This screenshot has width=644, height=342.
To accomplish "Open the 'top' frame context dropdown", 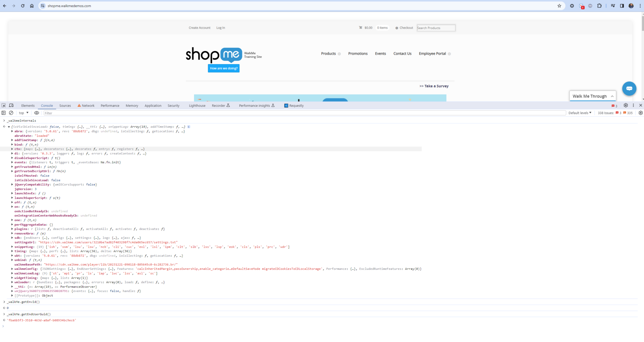I will [x=23, y=113].
